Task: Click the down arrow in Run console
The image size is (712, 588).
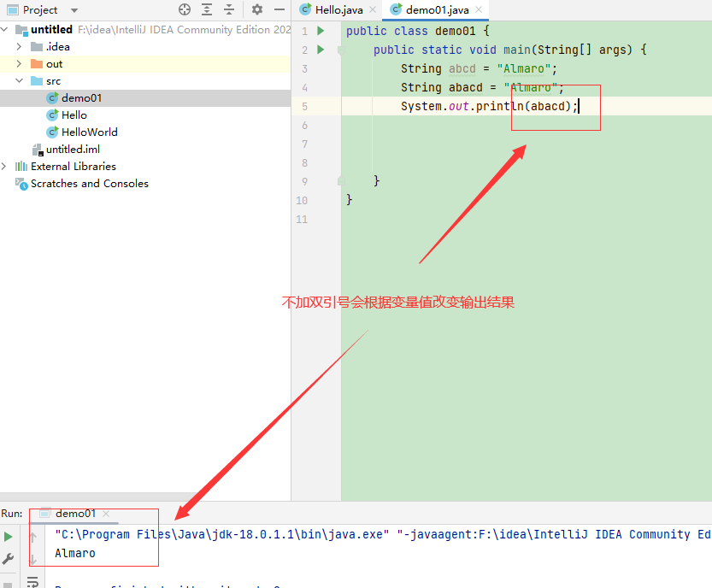Action: coord(32,560)
